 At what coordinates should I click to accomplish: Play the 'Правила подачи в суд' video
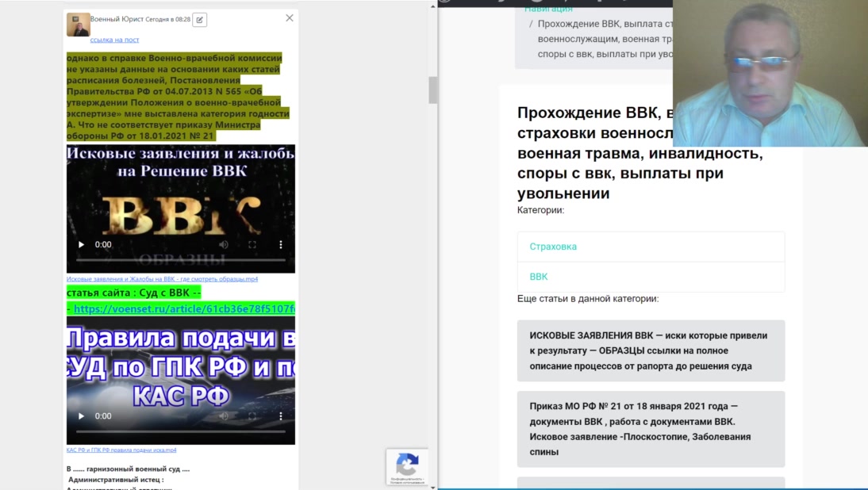coord(82,416)
